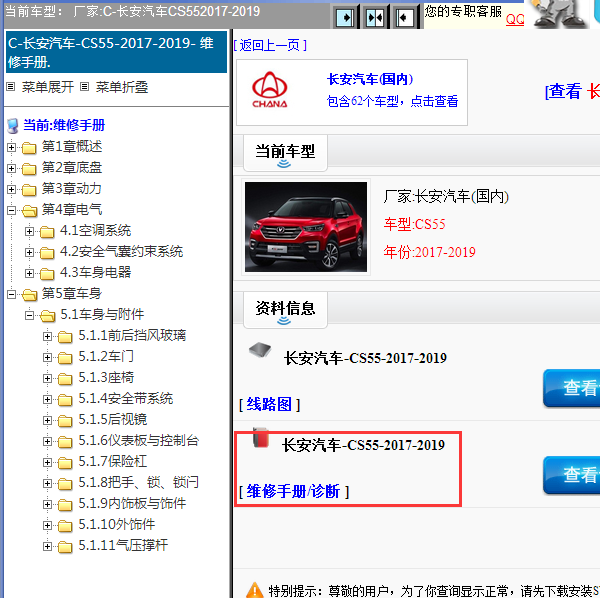Click the QQ customer service link
Image resolution: width=600 pixels, height=598 pixels.
(515, 19)
